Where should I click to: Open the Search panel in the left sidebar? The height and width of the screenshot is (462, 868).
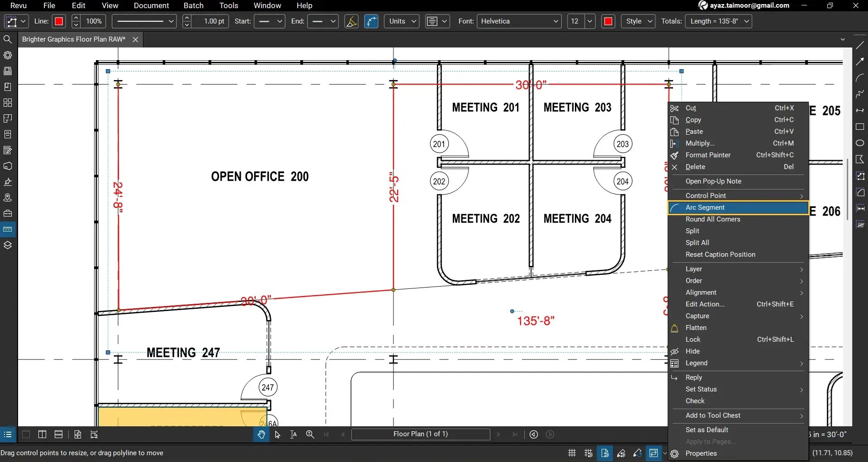pos(8,39)
